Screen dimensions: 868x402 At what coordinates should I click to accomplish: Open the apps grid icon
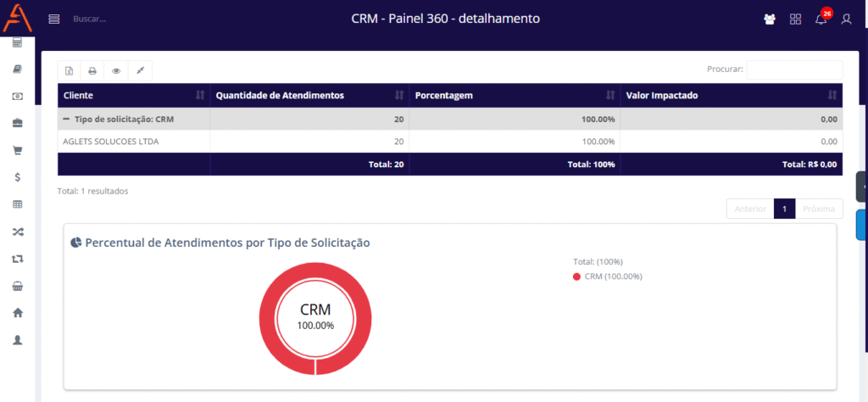point(795,19)
